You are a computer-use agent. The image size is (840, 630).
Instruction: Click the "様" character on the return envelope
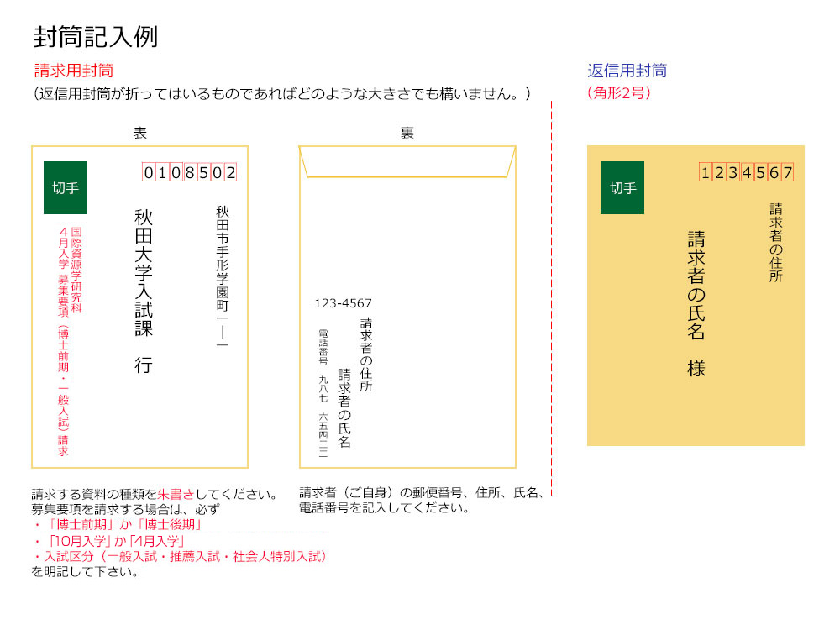(696, 369)
